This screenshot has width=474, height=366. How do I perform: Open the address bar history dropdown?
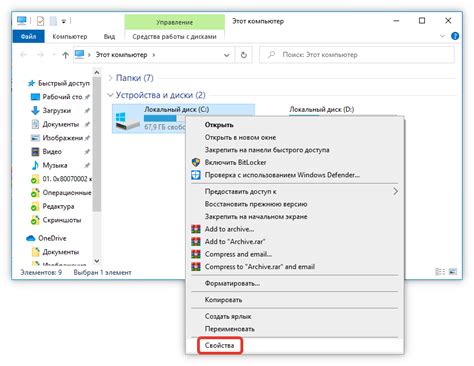click(227, 55)
